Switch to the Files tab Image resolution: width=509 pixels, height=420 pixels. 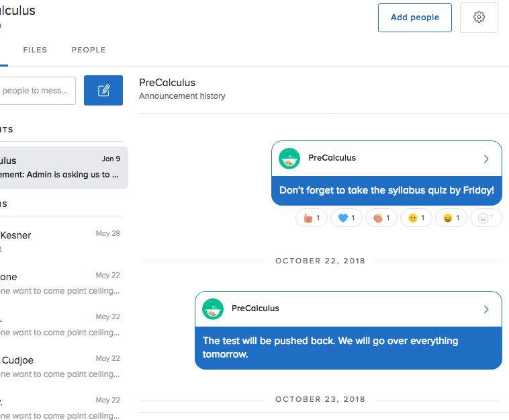[35, 50]
